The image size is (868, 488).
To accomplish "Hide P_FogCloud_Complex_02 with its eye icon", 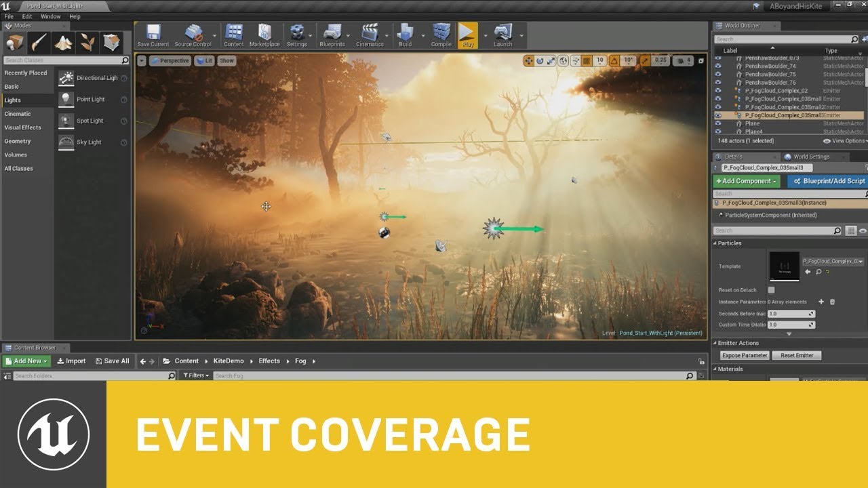I will click(718, 91).
